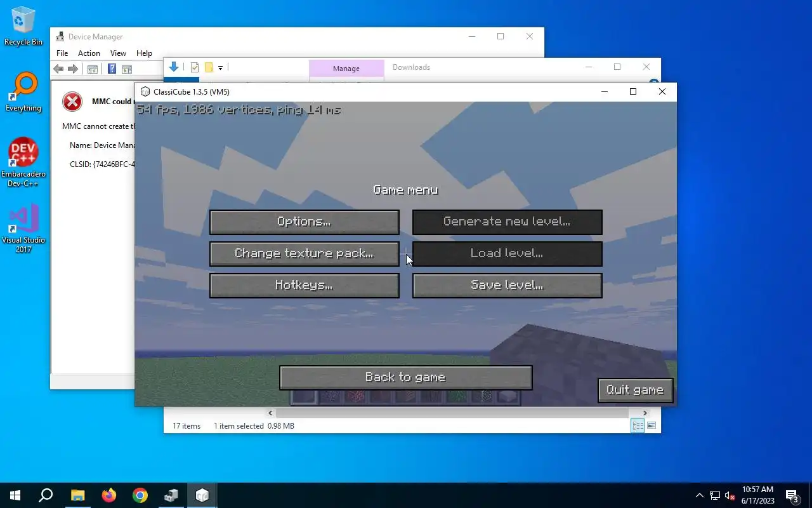Click the "MMC cannot create" message text
This screenshot has height=508, width=812.
tap(98, 126)
